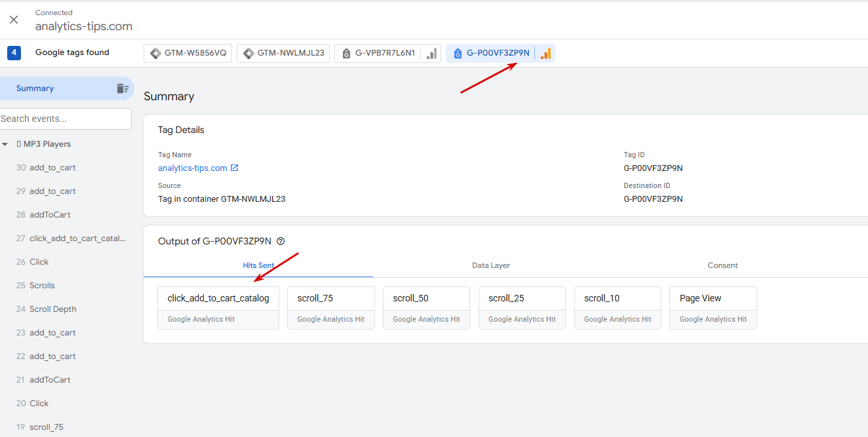
Task: Select the GTM-W5856VQ container chip
Action: (187, 53)
